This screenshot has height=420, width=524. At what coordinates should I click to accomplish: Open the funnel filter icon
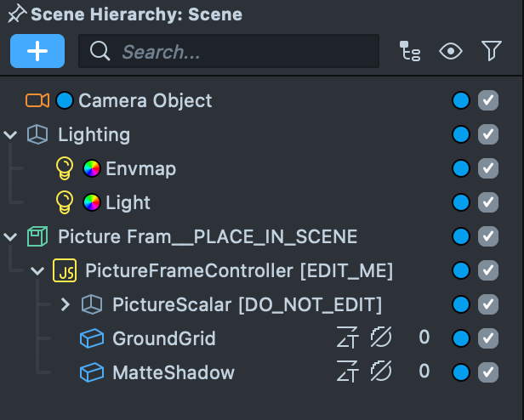point(492,52)
